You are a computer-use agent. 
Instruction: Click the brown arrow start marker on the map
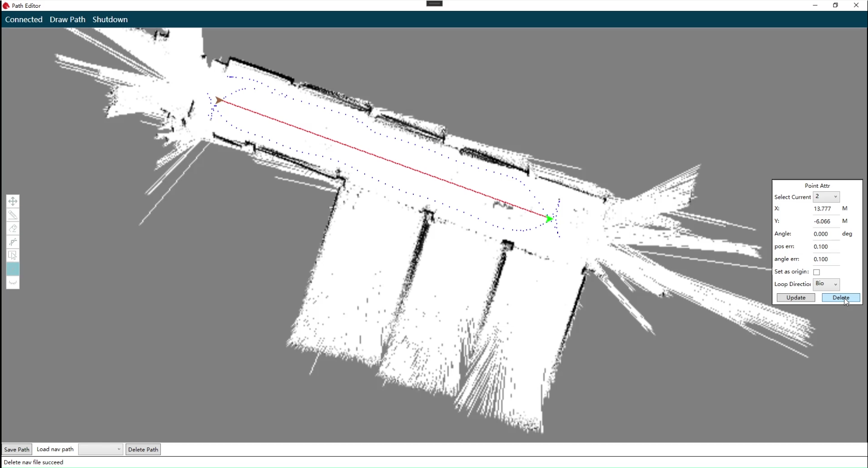tap(219, 100)
